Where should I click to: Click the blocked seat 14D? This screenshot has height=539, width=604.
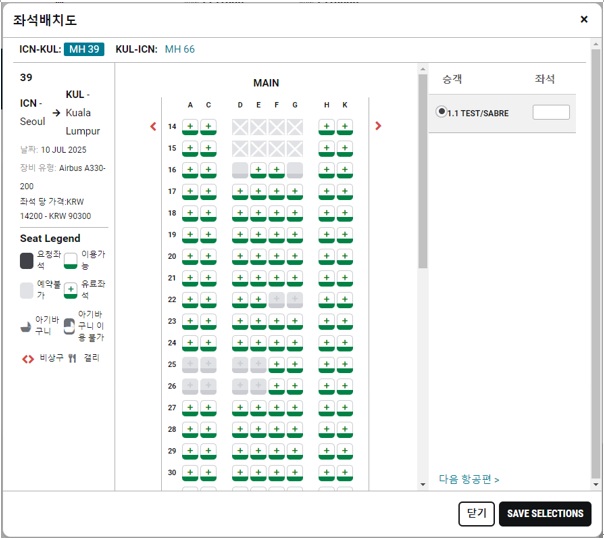[240, 127]
